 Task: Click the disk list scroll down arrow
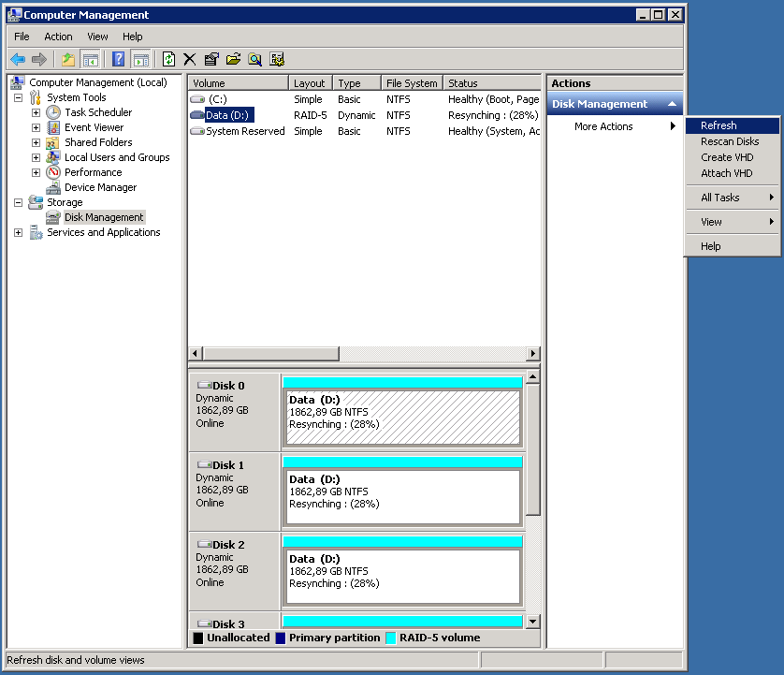(x=532, y=621)
